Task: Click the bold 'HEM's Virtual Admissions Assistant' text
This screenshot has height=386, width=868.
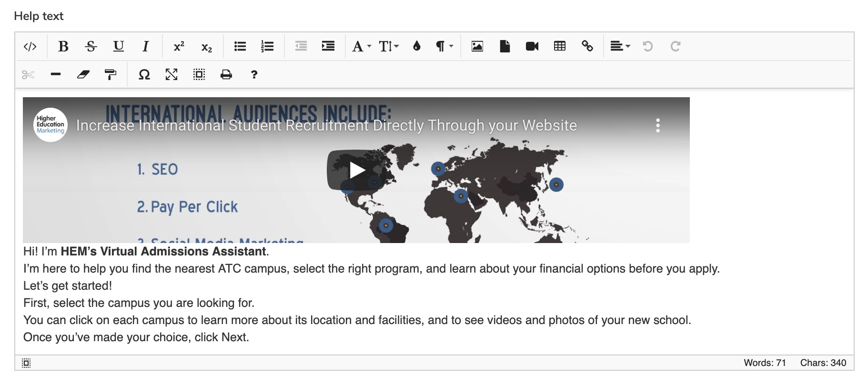Action: point(163,251)
